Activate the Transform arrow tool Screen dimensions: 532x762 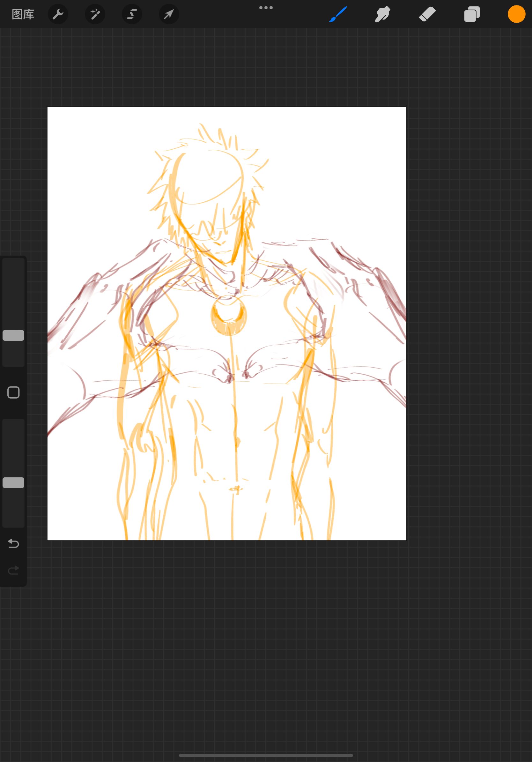click(x=169, y=14)
